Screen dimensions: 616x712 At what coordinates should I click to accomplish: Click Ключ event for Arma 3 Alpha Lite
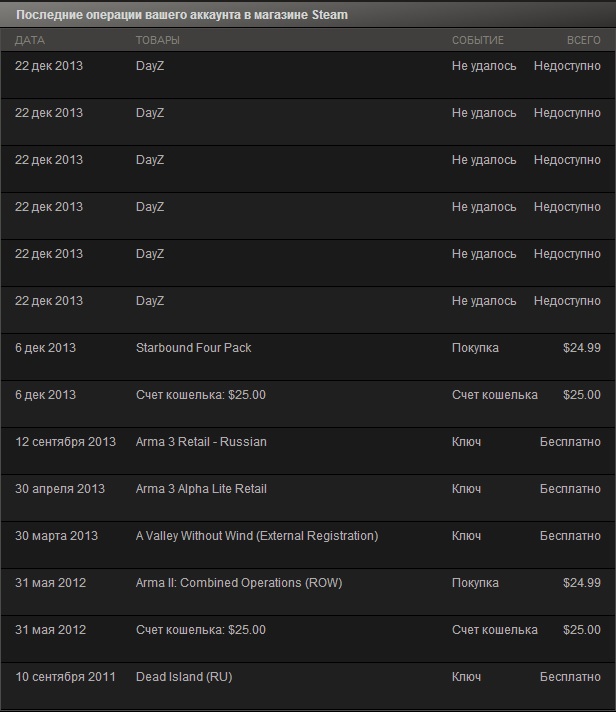(466, 489)
